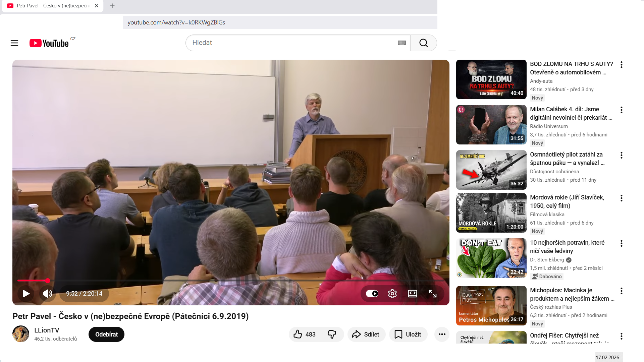Open options menu for Mordová rokle video
The width and height of the screenshot is (644, 362).
(622, 198)
